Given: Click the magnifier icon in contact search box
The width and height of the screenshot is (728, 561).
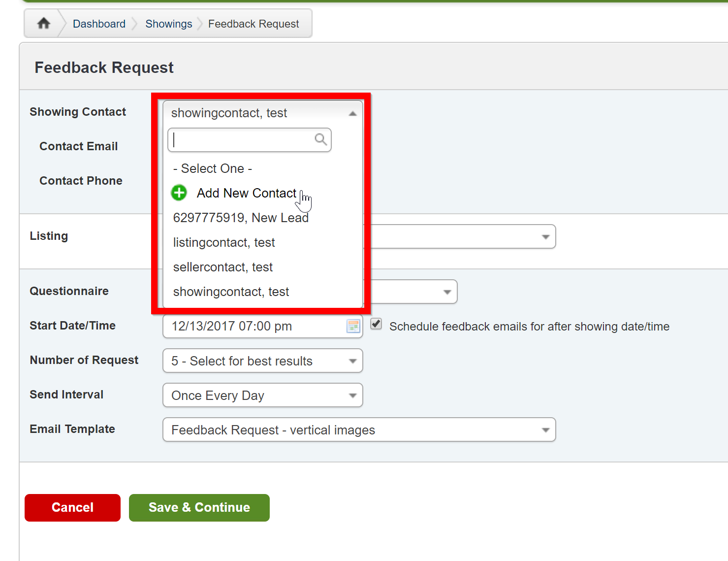Looking at the screenshot, I should click(x=321, y=139).
